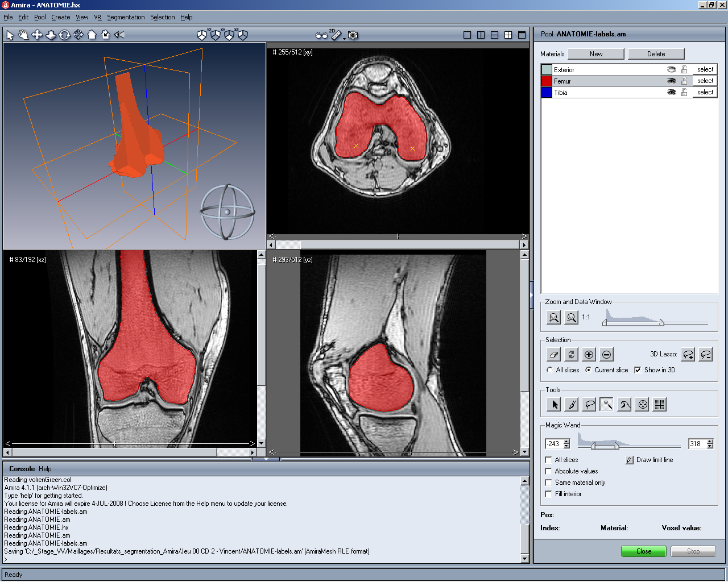Enable the Absolute values checkbox
The image size is (728, 582).
[548, 471]
